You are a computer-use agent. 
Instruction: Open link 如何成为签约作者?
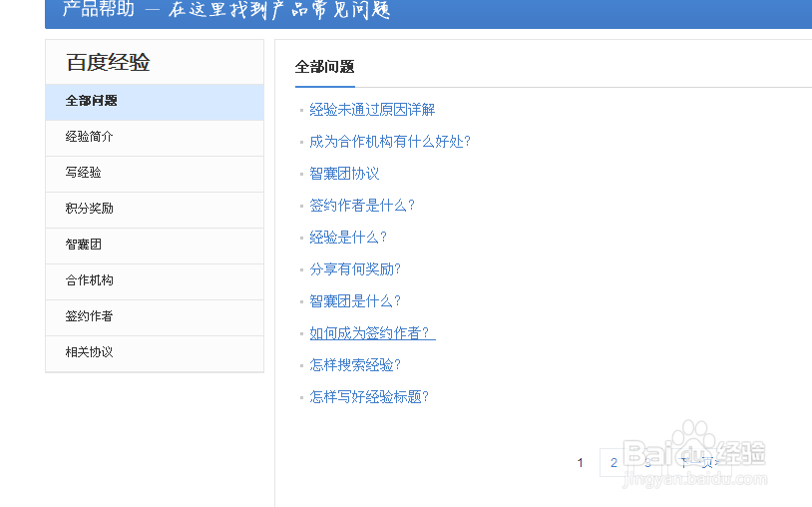372,333
